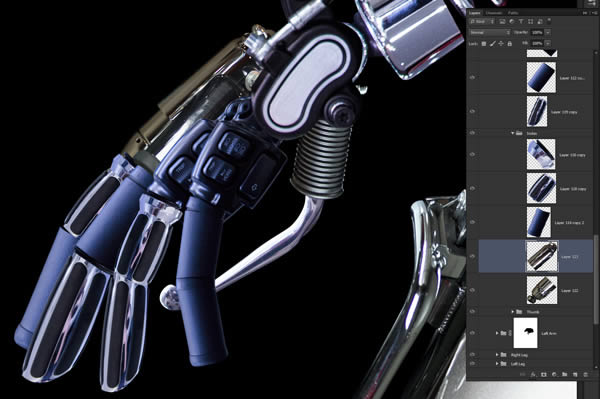The width and height of the screenshot is (600, 399).
Task: Add a layer style (fx) icon
Action: click(x=533, y=375)
